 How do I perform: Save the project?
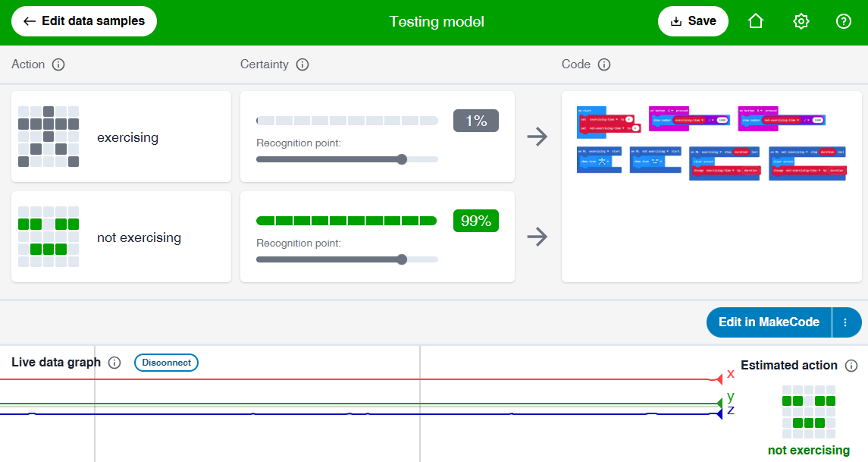(x=693, y=21)
